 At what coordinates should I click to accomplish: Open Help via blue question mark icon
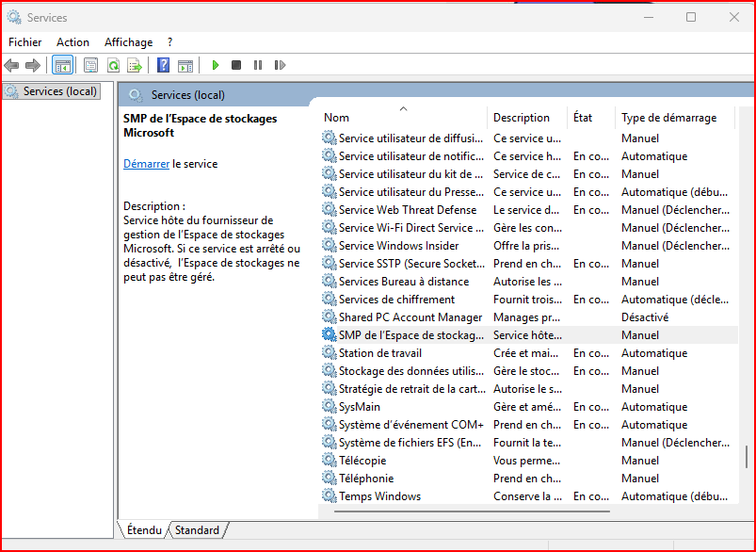(x=164, y=65)
